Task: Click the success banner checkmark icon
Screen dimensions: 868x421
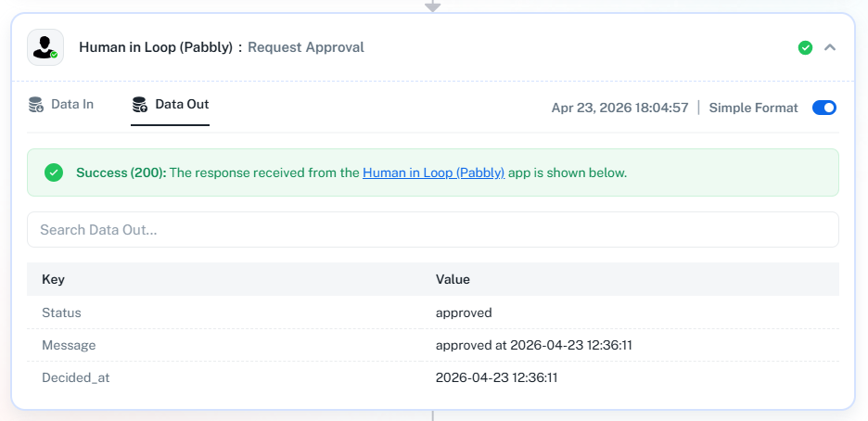Action: click(54, 172)
